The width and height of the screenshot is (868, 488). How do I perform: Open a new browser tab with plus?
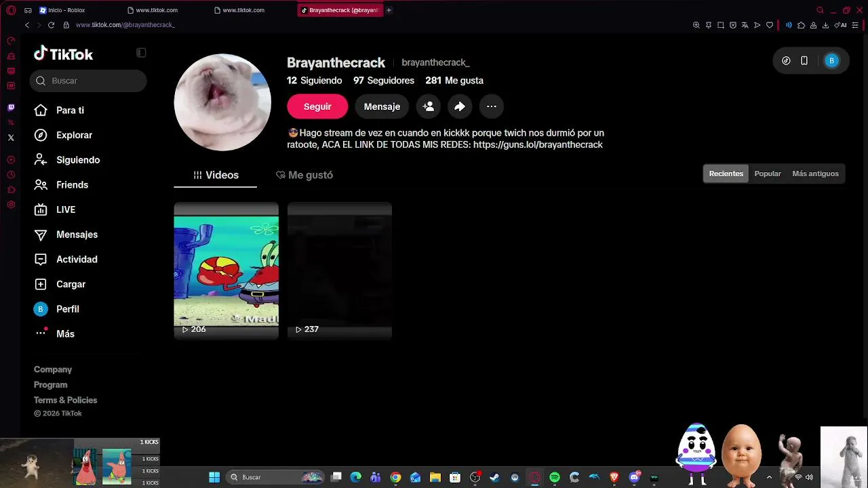(x=389, y=10)
